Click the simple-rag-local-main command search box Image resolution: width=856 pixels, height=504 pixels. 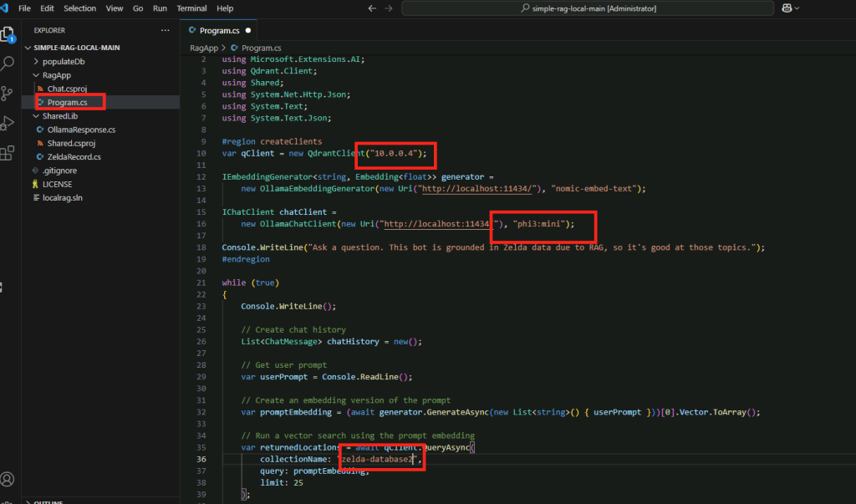click(x=588, y=8)
